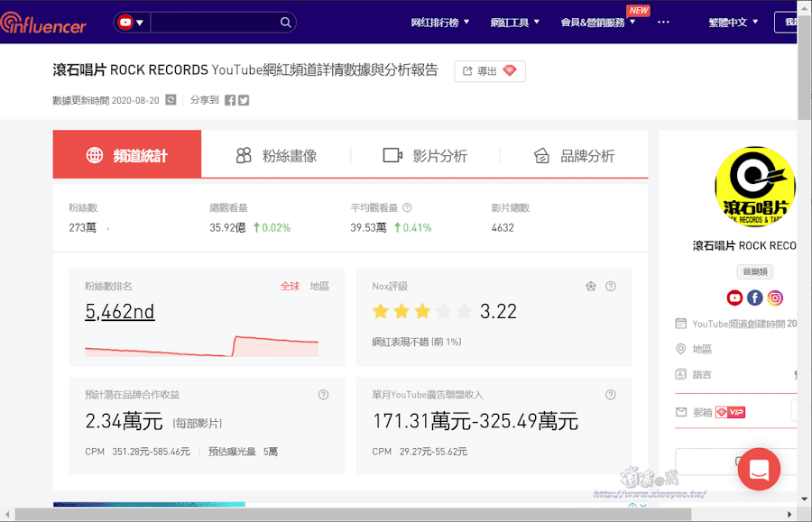The width and height of the screenshot is (812, 522).
Task: Click the 影片總數 value 4632
Action: pos(503,227)
